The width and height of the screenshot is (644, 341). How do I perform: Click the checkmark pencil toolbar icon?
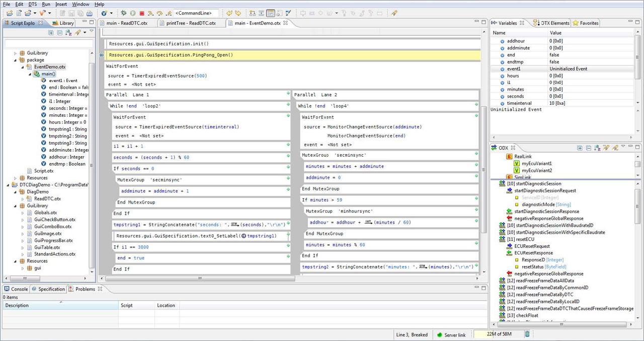click(288, 13)
